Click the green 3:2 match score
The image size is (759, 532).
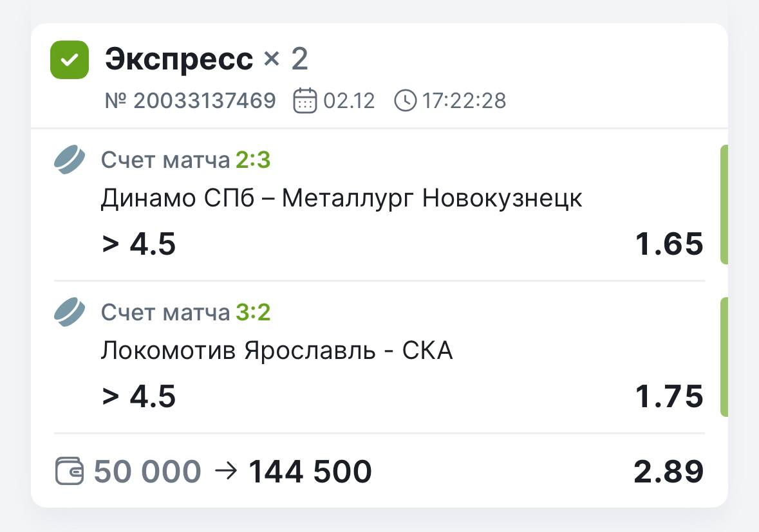click(x=253, y=313)
